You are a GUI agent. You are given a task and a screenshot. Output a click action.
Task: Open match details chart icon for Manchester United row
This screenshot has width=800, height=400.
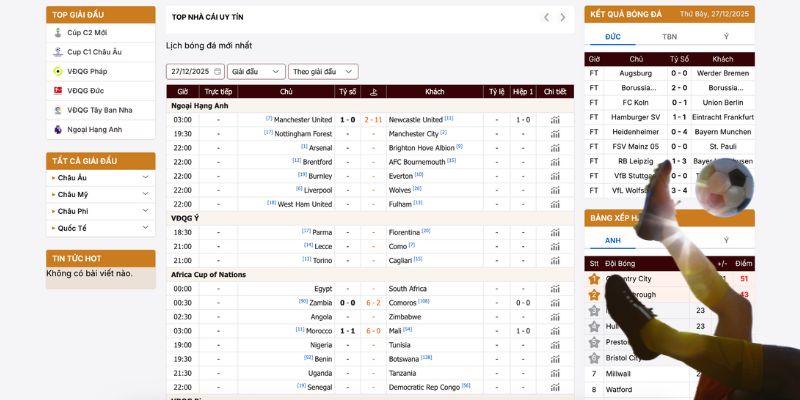(x=555, y=120)
